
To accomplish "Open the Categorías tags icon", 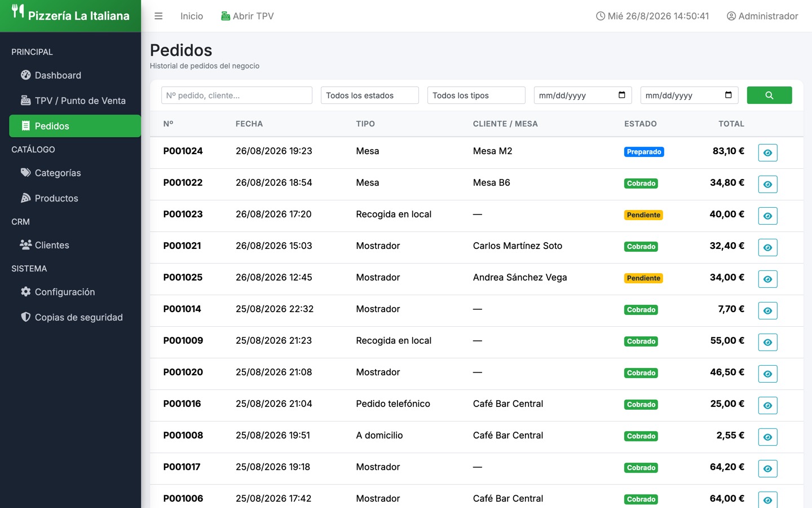I will pyautogui.click(x=25, y=173).
